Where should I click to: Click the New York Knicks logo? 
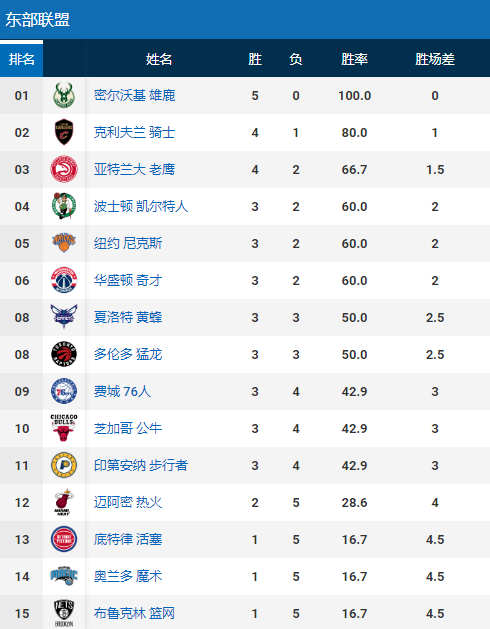(64, 243)
